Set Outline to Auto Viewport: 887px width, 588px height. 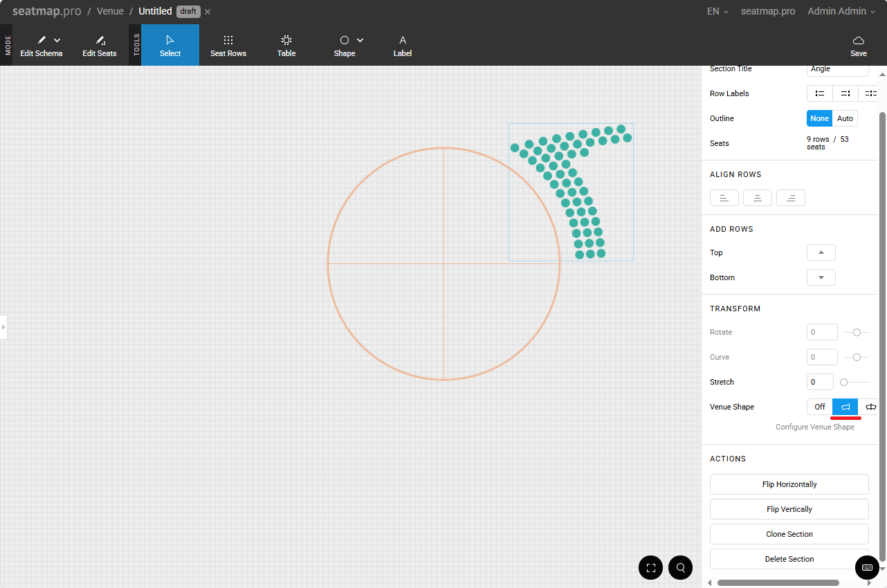pyautogui.click(x=845, y=118)
